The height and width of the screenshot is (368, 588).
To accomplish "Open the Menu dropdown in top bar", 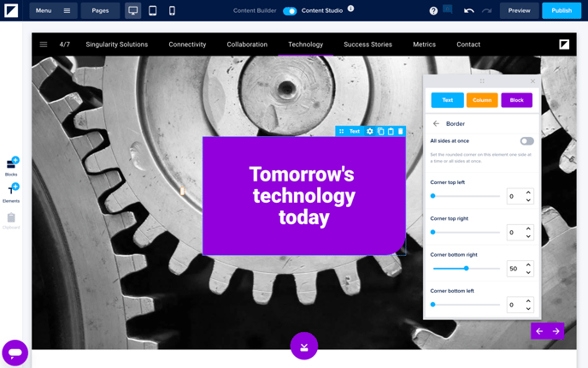I will (53, 10).
